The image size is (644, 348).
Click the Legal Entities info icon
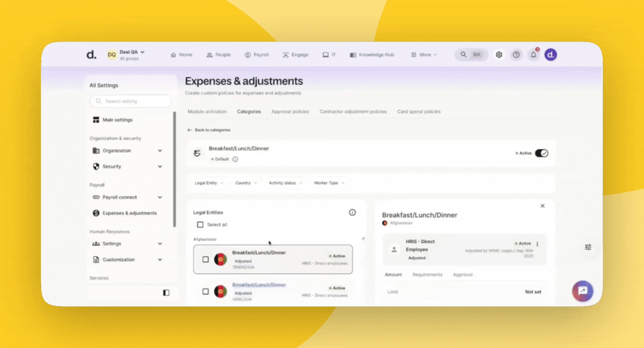(352, 212)
